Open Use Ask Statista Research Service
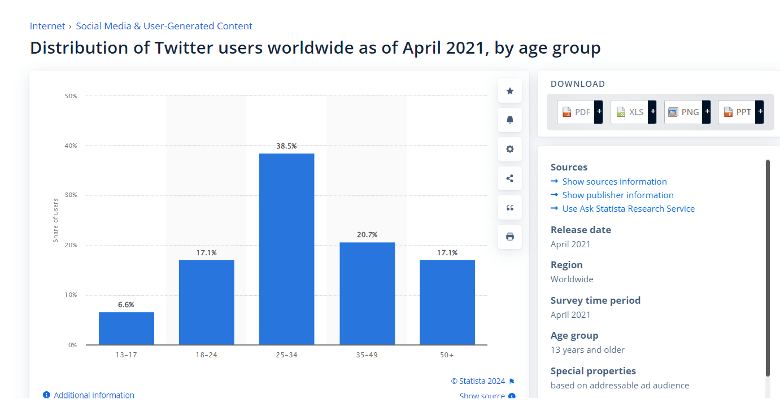The image size is (780, 400). click(x=628, y=208)
